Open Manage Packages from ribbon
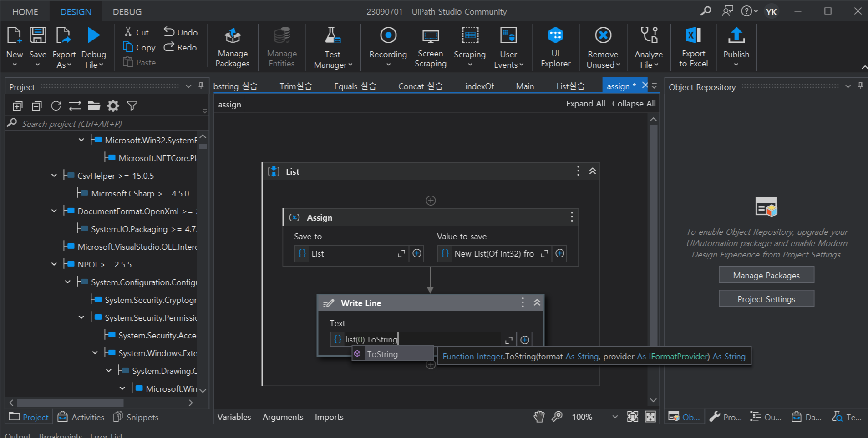Image resolution: width=868 pixels, height=438 pixels. pyautogui.click(x=233, y=47)
